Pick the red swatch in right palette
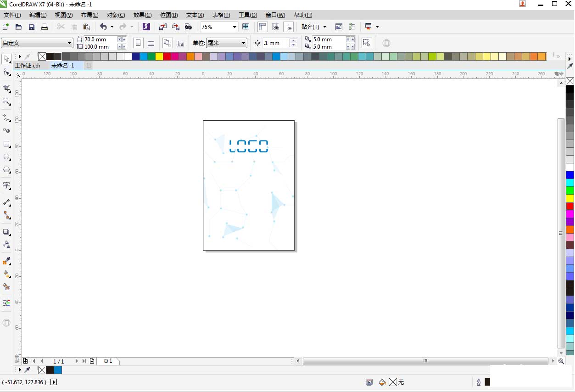Screen dimensions: 575x392 (x=570, y=206)
